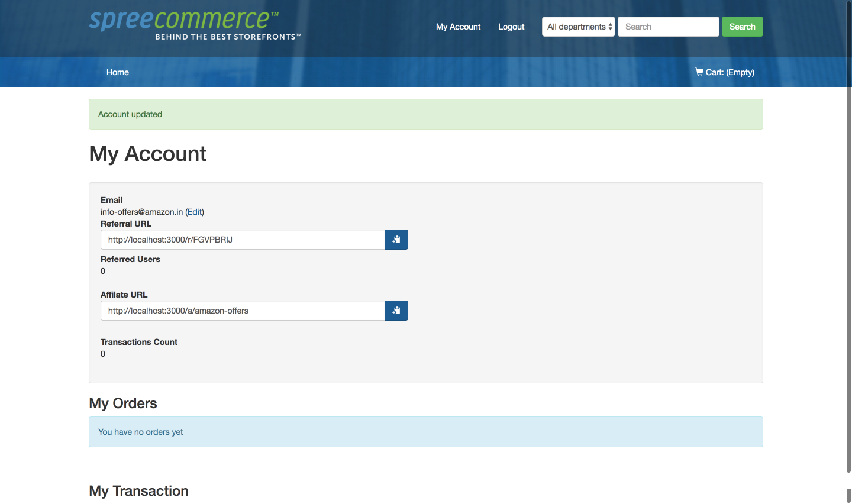Open the All departments dropdown
Image resolution: width=852 pixels, height=504 pixels.
579,27
